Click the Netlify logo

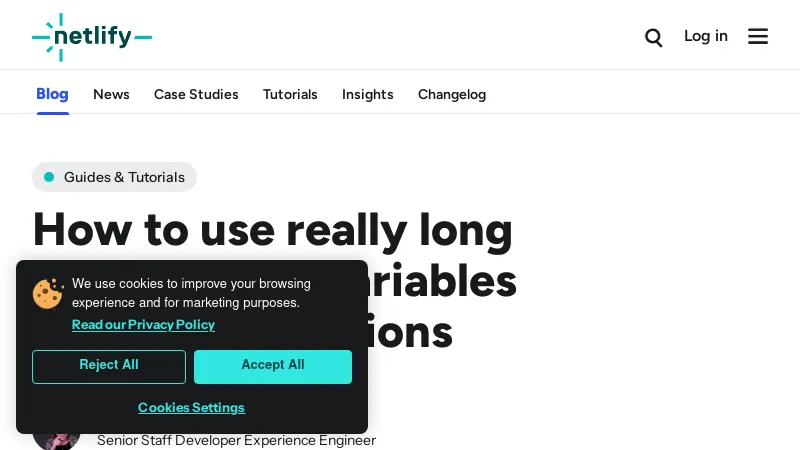point(92,37)
